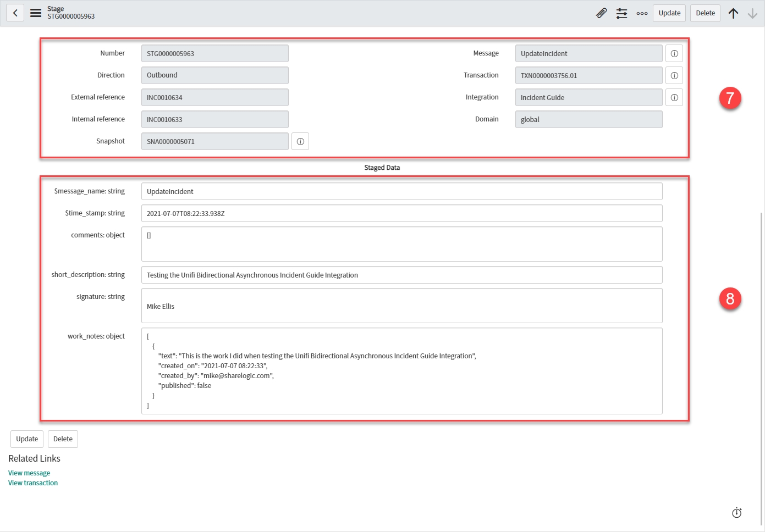Click the short_description text field
Screen dimensions: 765x532
tap(401, 275)
